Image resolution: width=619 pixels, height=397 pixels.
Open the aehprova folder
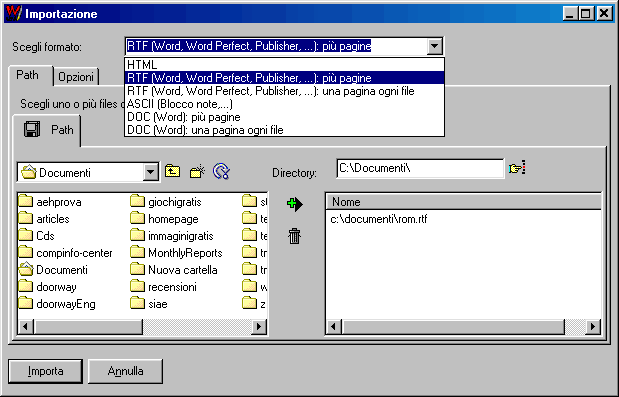click(x=50, y=202)
